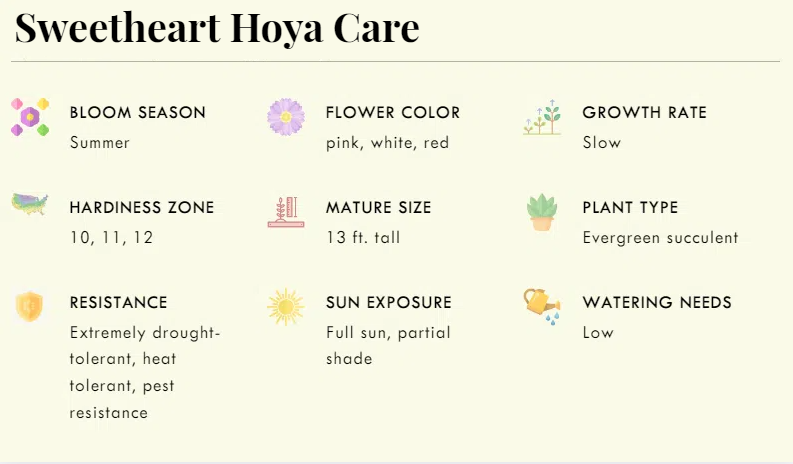Select the FLOWER COLOR label

coord(393,113)
